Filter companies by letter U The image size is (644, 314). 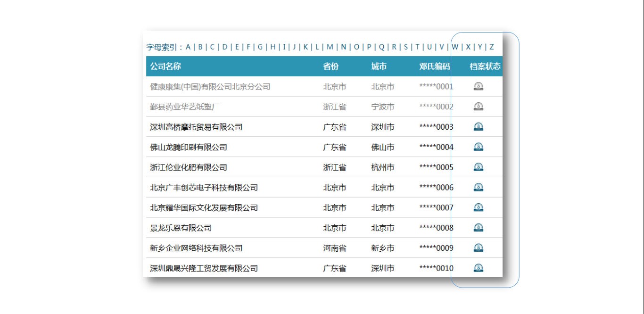429,47
